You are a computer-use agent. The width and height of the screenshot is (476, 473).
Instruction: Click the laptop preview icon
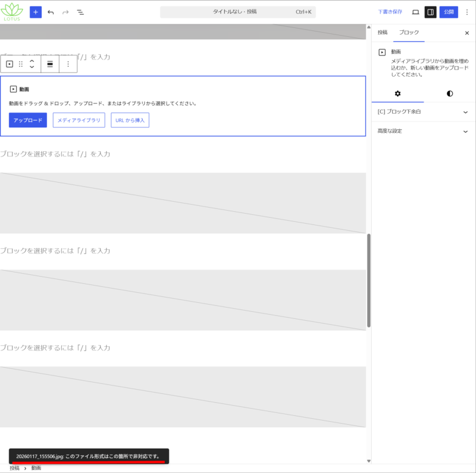click(x=415, y=12)
